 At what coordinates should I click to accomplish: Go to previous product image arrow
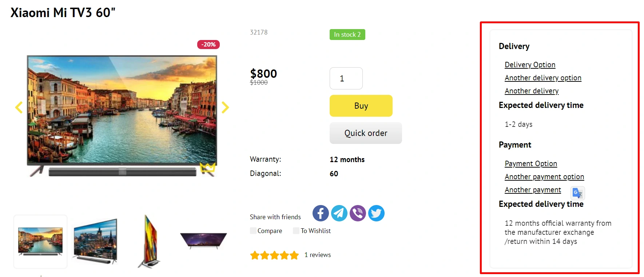click(19, 107)
